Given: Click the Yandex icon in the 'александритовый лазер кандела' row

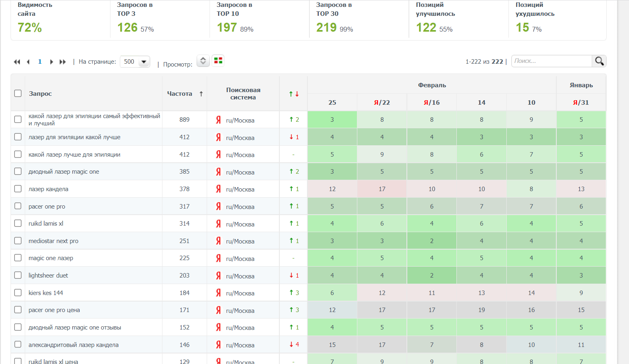Looking at the screenshot, I should click(x=218, y=345).
